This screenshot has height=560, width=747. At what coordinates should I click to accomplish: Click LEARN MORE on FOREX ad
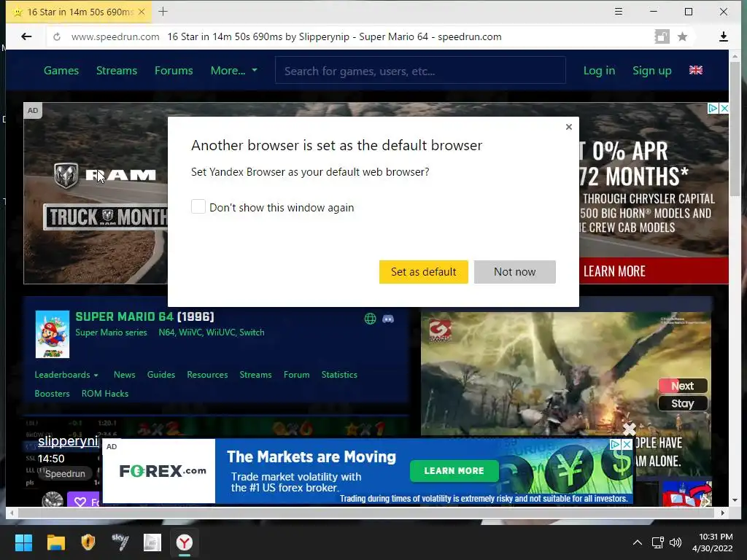pyautogui.click(x=454, y=470)
